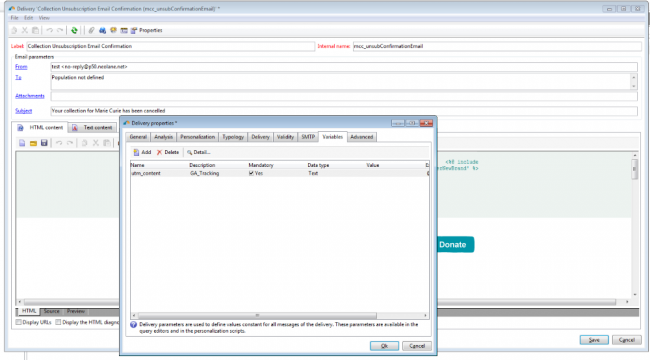This screenshot has width=650, height=360.
Task: Click the copy icon in the delivery window's top toolbar
Action: click(14, 30)
